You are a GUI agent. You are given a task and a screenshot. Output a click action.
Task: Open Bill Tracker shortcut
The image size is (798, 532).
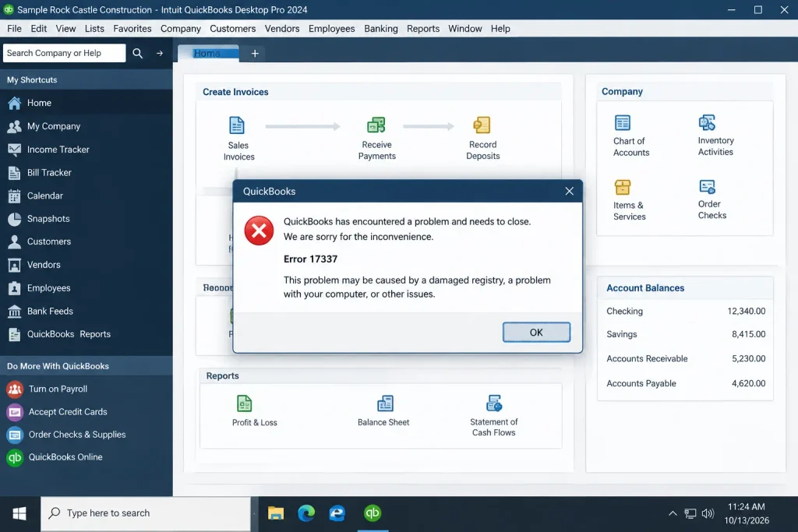pos(87,172)
